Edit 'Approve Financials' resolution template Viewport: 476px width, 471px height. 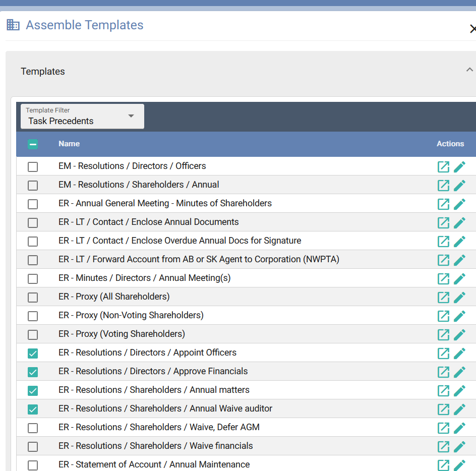click(459, 372)
